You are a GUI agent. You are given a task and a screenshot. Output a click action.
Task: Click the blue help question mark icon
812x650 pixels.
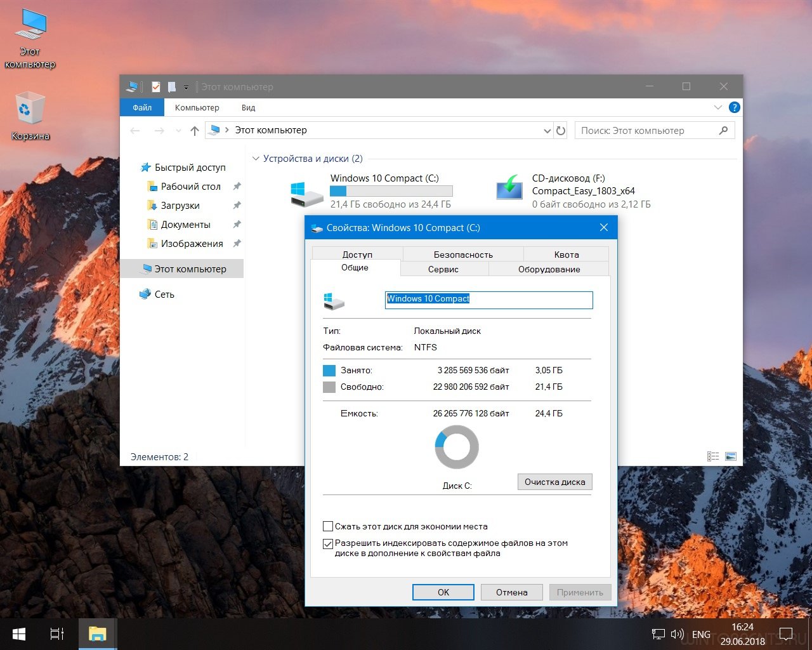(734, 107)
